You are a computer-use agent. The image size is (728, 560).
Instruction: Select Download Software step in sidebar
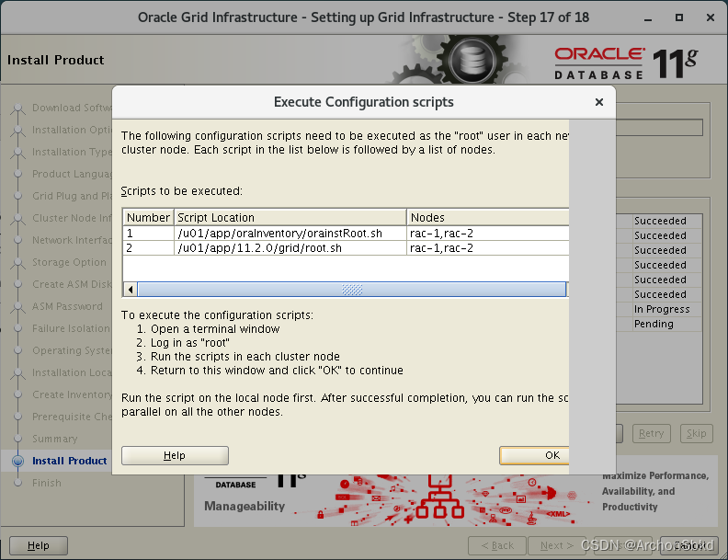72,108
